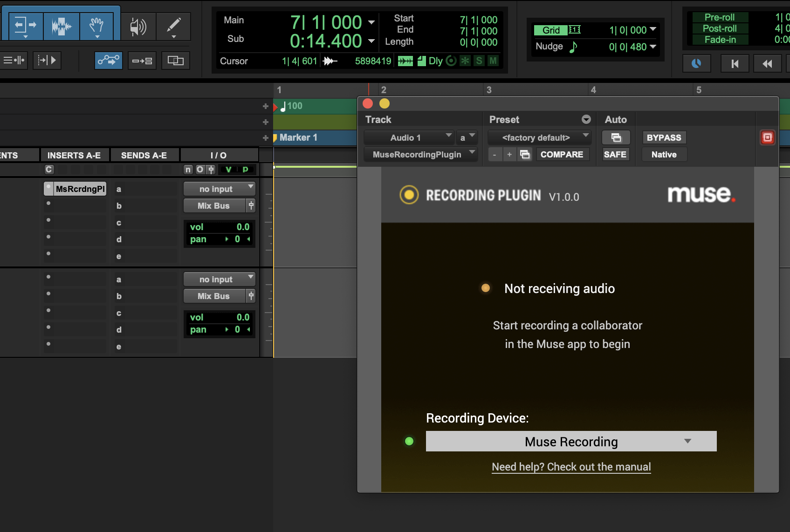Click first track's pan 0 control
The width and height of the screenshot is (790, 532).
tap(219, 239)
